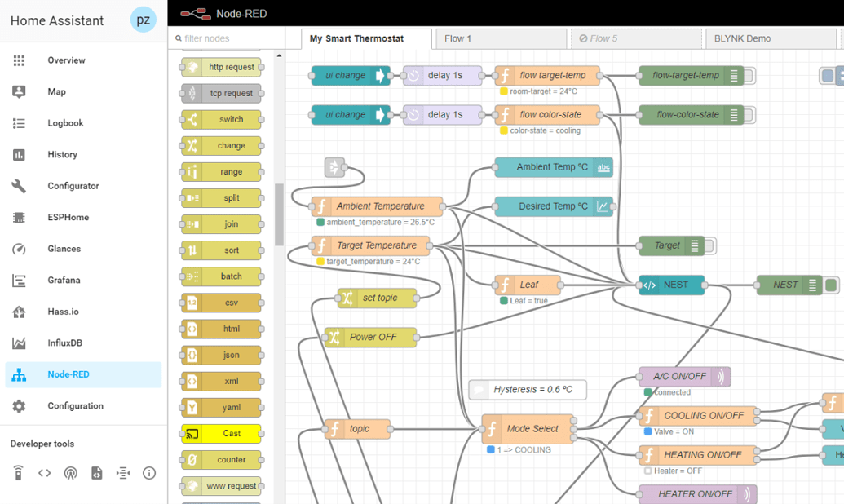Click the Cast node in the palette
Image resolution: width=844 pixels, height=504 pixels.
(220, 433)
